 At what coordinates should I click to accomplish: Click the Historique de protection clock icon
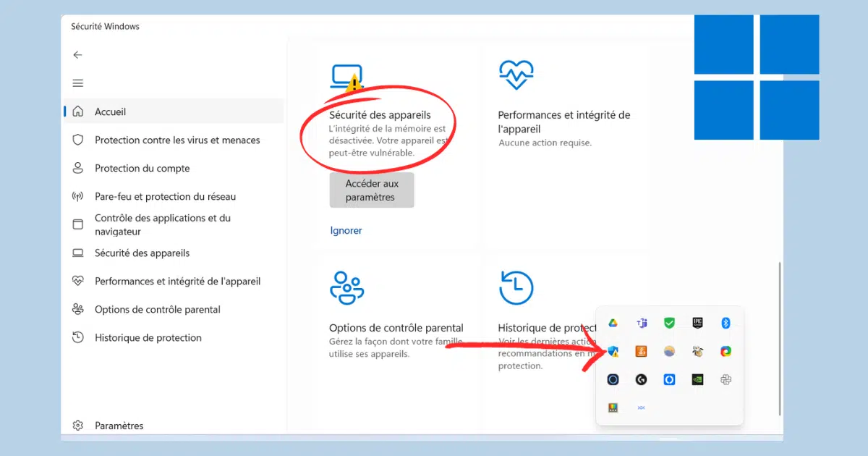[x=516, y=287]
